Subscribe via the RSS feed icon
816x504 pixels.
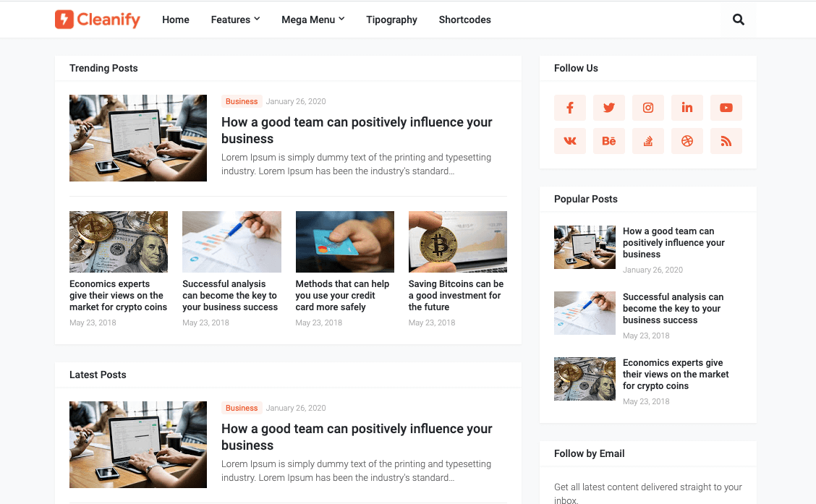click(x=726, y=141)
